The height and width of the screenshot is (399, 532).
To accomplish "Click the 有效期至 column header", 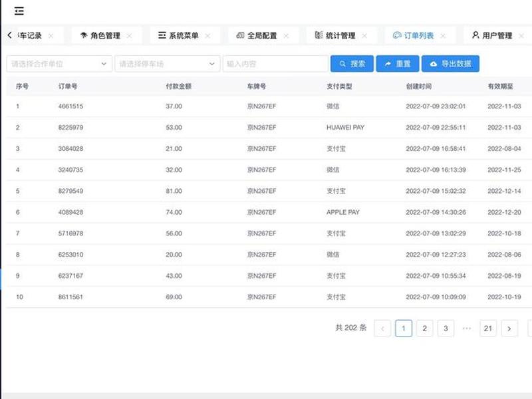I will click(x=501, y=86).
